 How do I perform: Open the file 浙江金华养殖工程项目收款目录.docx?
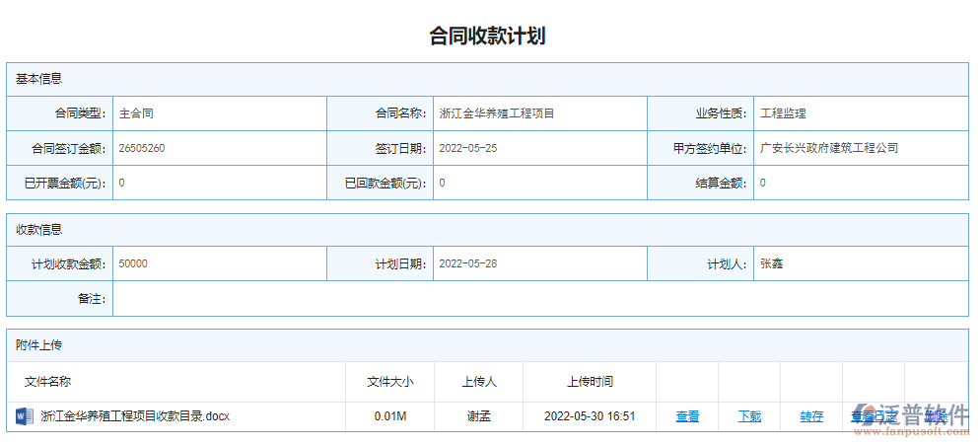[135, 416]
